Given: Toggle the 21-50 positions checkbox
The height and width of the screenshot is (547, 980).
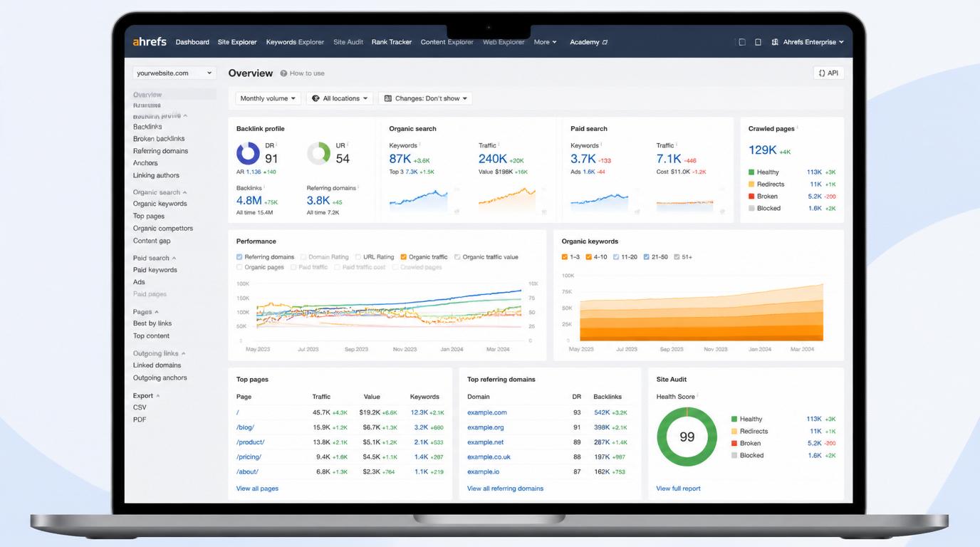Looking at the screenshot, I should tap(646, 257).
